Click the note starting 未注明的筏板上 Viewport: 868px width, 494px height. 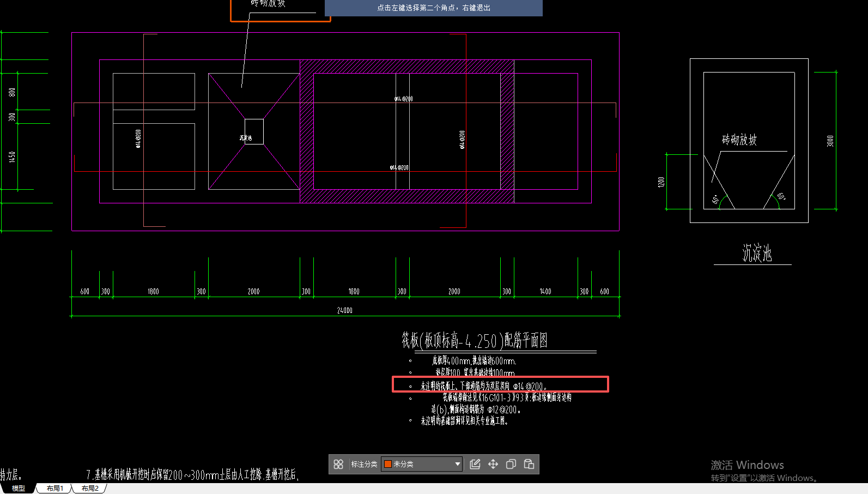point(483,386)
